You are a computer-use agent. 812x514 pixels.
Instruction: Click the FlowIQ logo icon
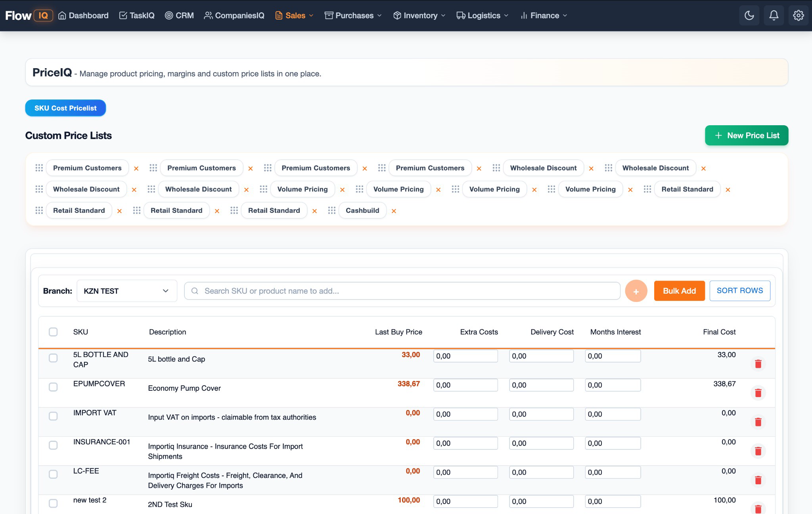coord(29,15)
